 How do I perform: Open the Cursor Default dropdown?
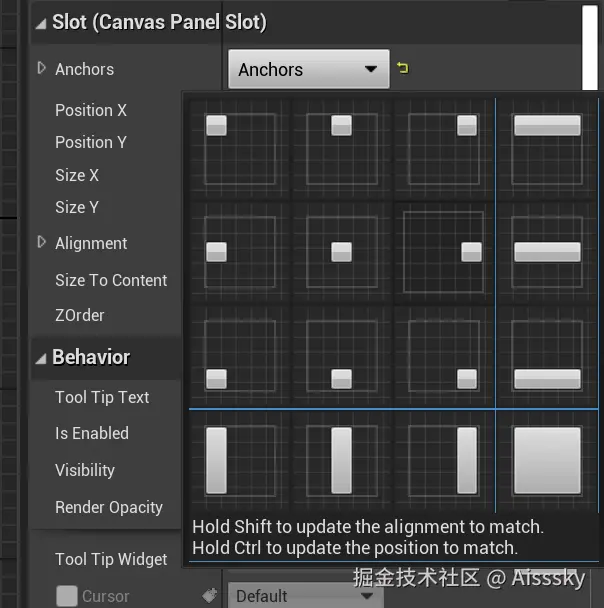pyautogui.click(x=305, y=596)
